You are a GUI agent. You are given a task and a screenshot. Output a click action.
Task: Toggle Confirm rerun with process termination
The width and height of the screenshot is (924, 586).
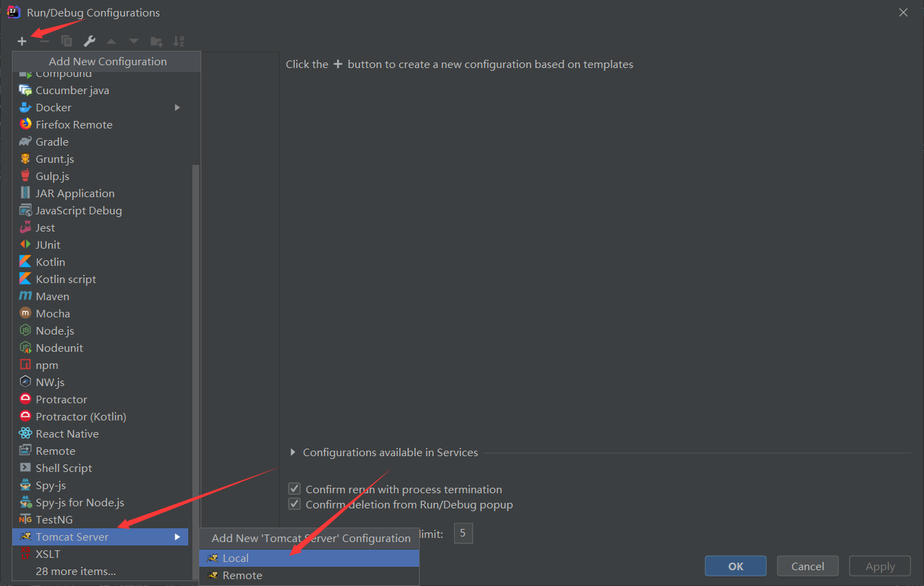[x=295, y=489]
